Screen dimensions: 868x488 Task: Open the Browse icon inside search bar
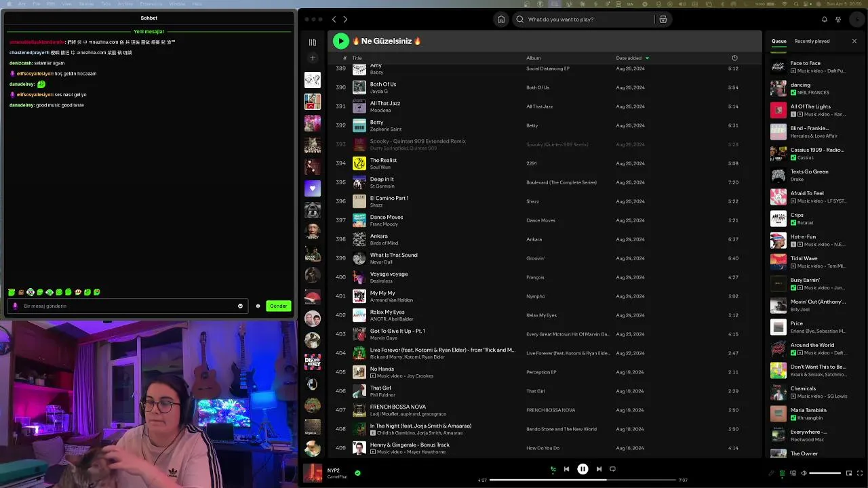[663, 19]
